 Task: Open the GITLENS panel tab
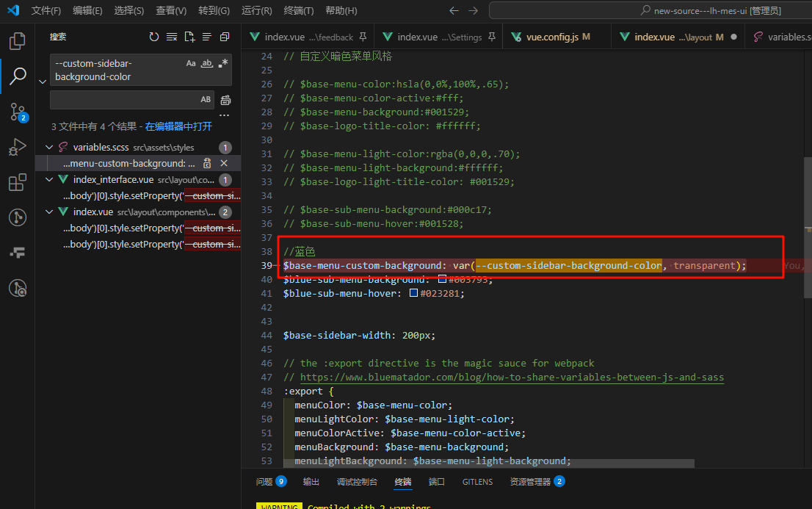click(477, 482)
